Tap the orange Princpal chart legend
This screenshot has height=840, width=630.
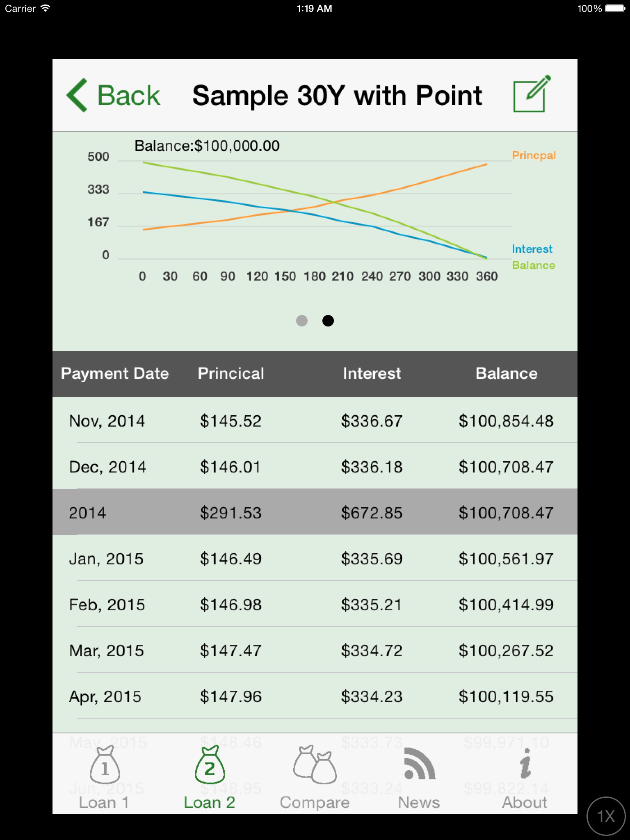(534, 155)
